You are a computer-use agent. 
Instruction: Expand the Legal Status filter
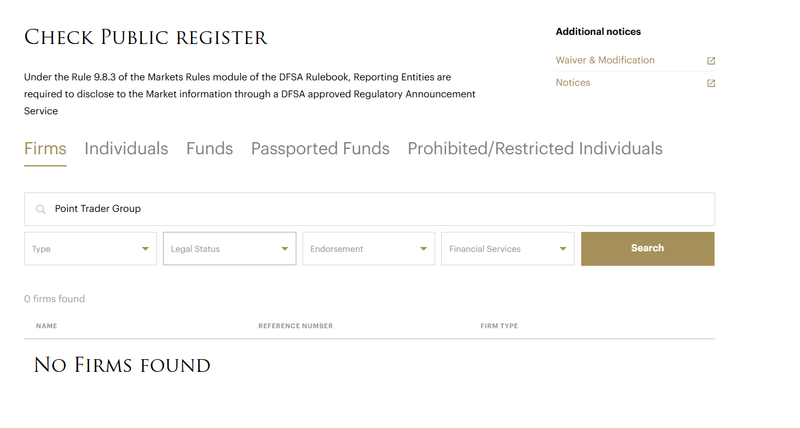[230, 249]
